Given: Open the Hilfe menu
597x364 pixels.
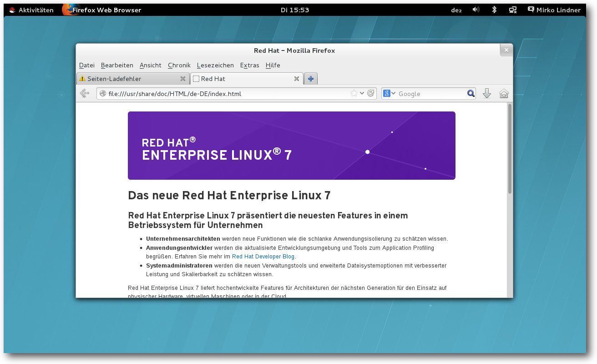Looking at the screenshot, I should 273,65.
